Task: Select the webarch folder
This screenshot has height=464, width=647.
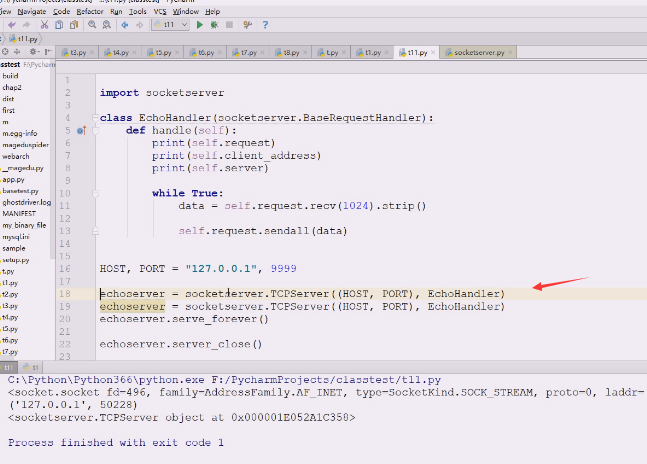Action: point(16,156)
